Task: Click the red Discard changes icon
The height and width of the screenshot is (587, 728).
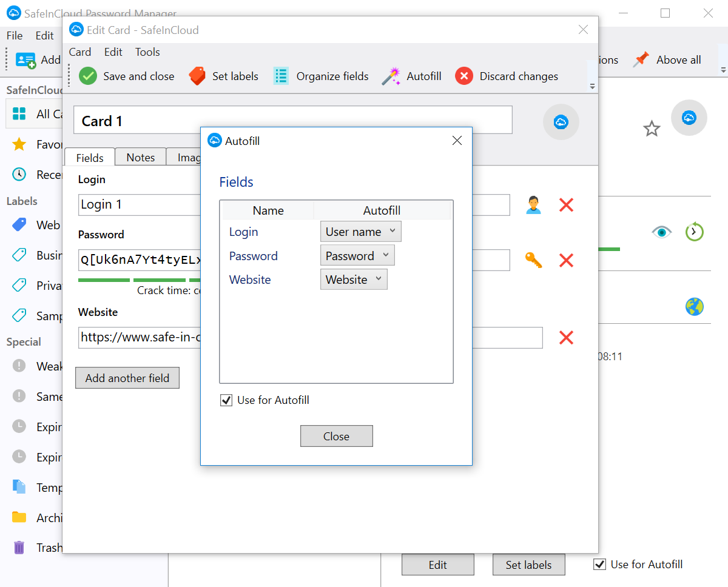Action: tap(464, 76)
